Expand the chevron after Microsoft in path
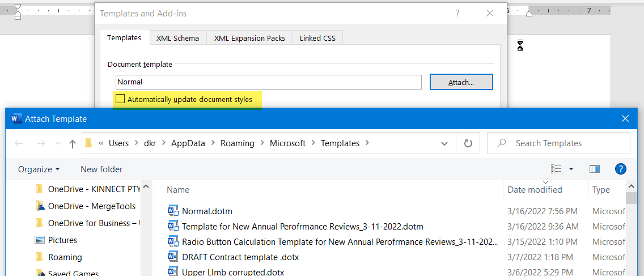Image resolution: width=644 pixels, height=276 pixels. 313,143
